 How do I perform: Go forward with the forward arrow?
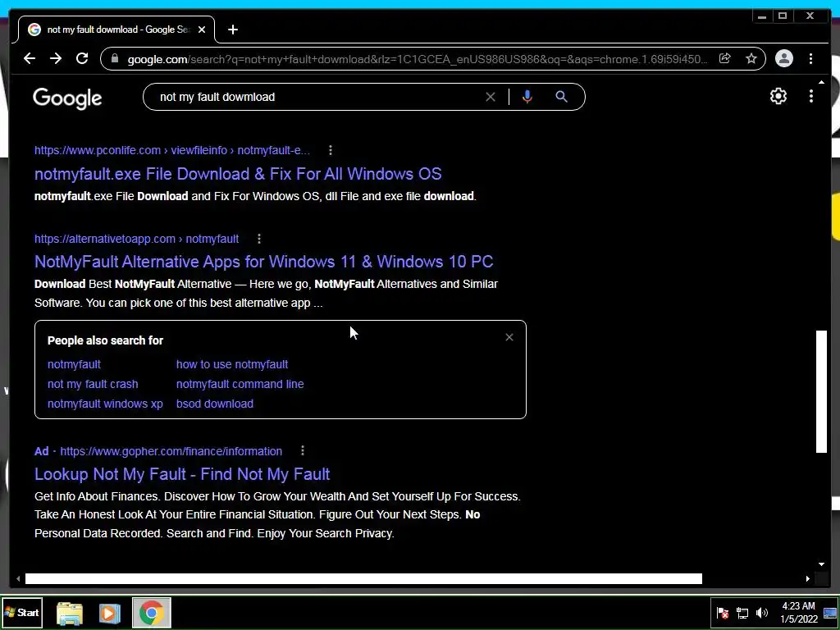pyautogui.click(x=56, y=58)
